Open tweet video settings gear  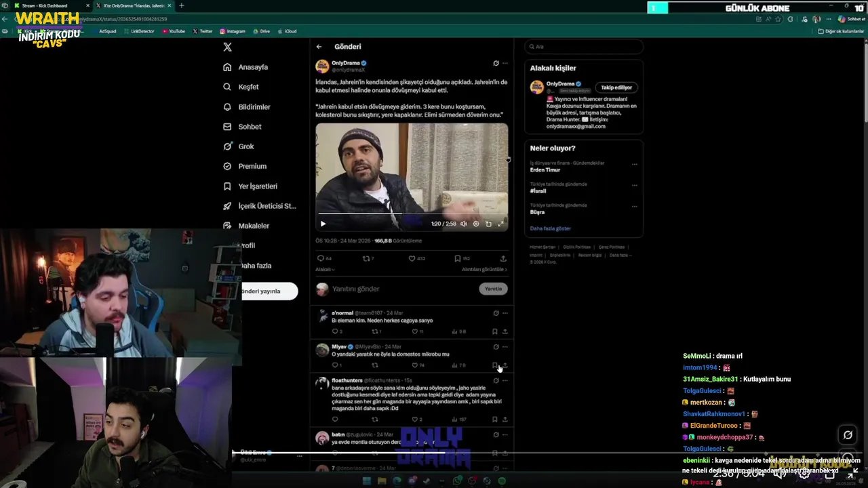click(x=476, y=224)
